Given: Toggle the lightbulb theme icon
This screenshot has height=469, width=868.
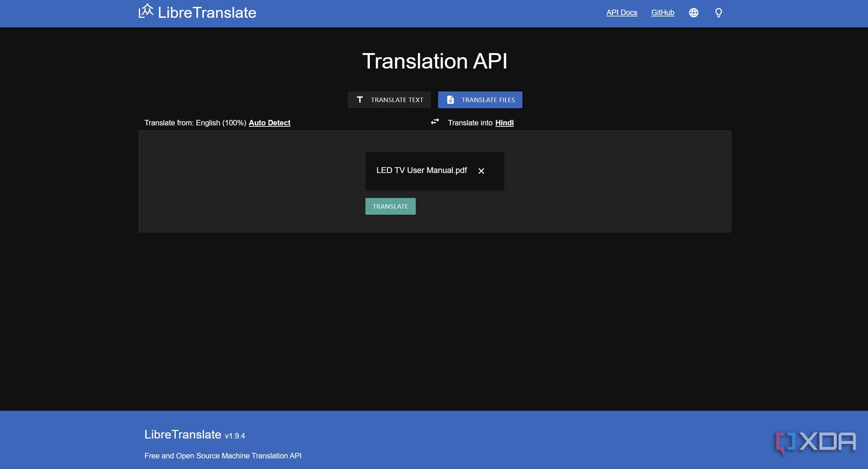Looking at the screenshot, I should point(719,13).
